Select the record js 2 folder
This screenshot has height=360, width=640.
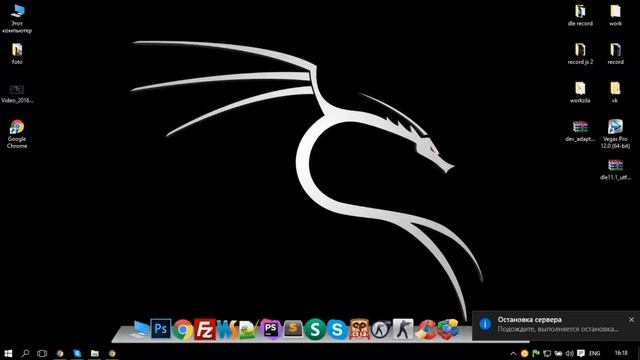point(580,54)
